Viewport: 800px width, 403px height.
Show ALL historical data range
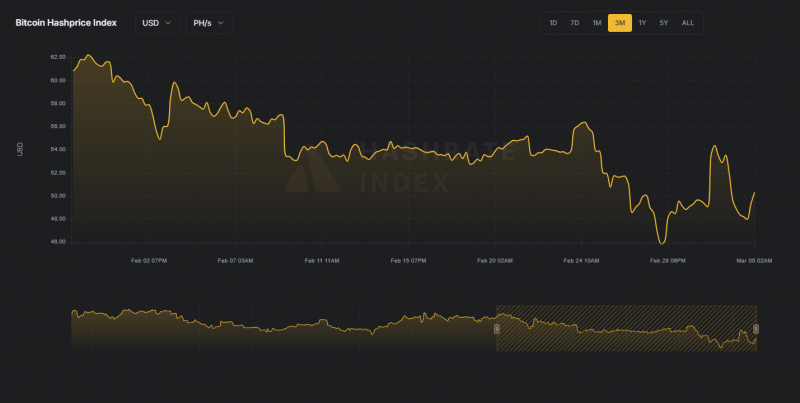click(688, 23)
